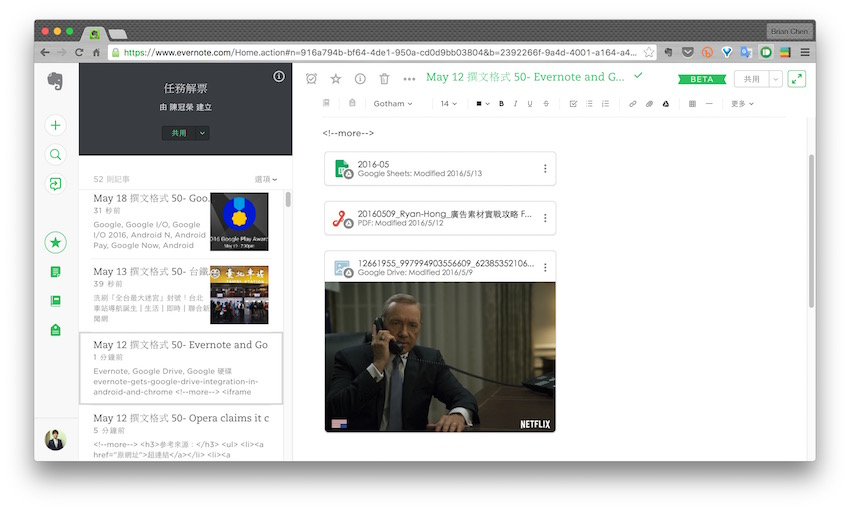Select note May 13 撰文格式 50- 台鐵
Screen dimensions: 850x510
(181, 295)
